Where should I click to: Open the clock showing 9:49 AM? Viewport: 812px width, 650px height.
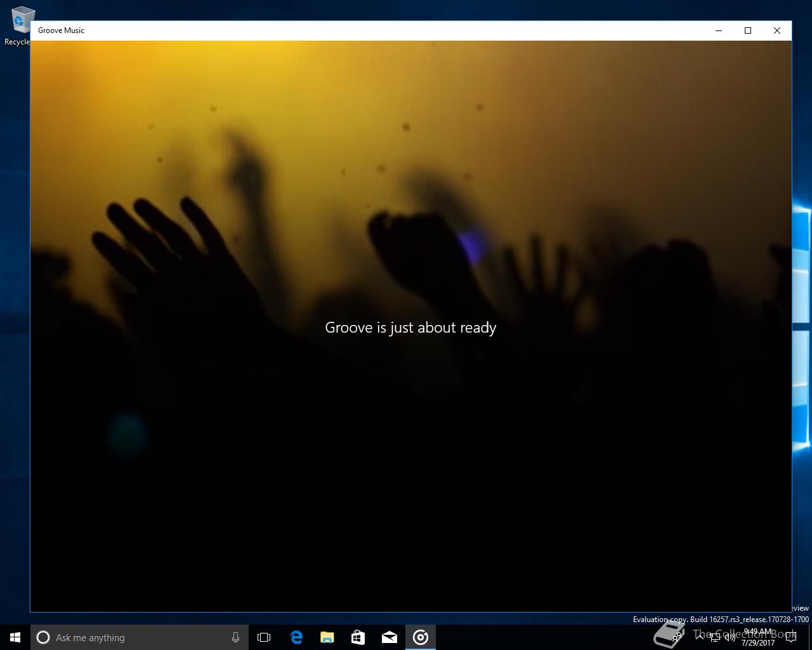coord(758,637)
